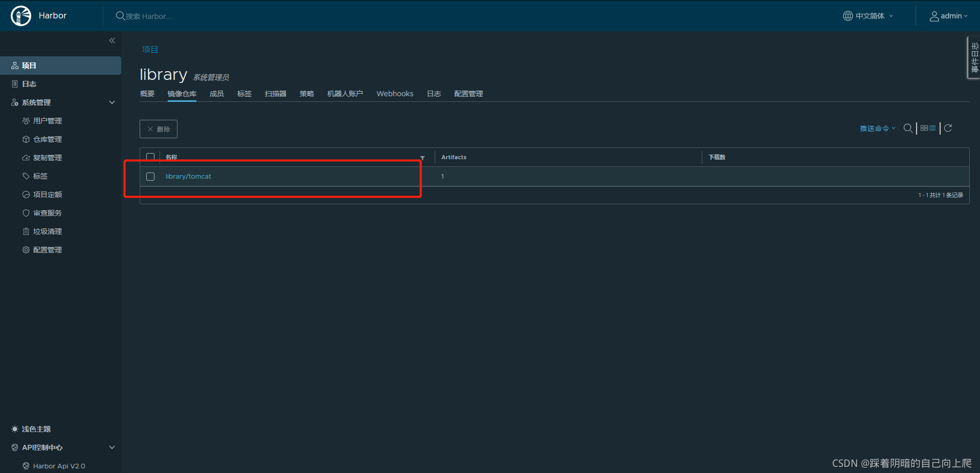Click the 系统管理 sidebar icon

pyautogui.click(x=15, y=102)
